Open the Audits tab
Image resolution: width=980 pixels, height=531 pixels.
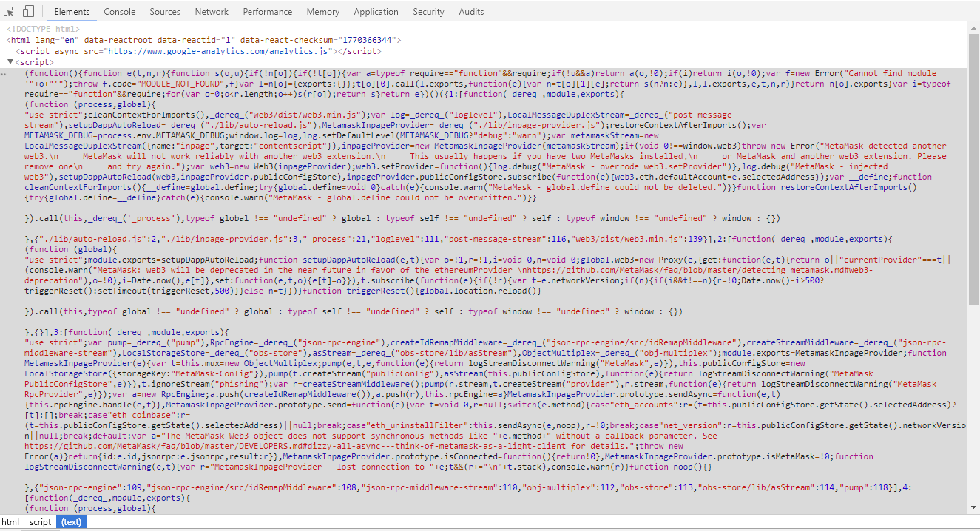click(471, 12)
